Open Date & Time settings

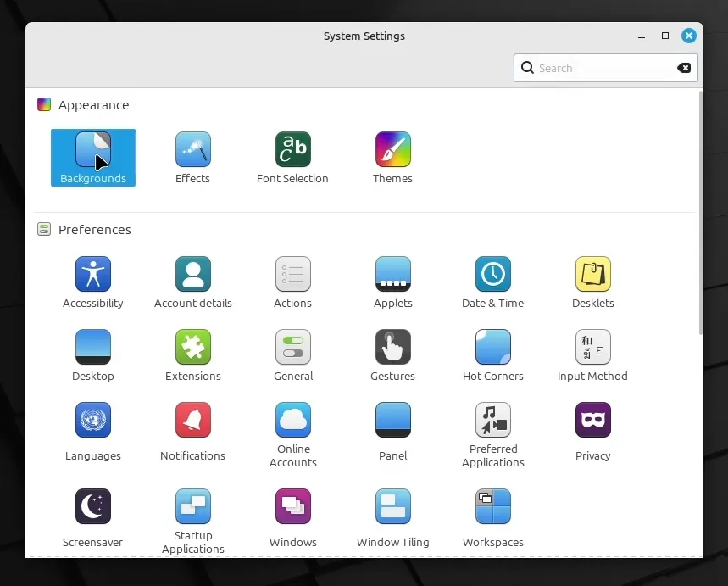(492, 280)
